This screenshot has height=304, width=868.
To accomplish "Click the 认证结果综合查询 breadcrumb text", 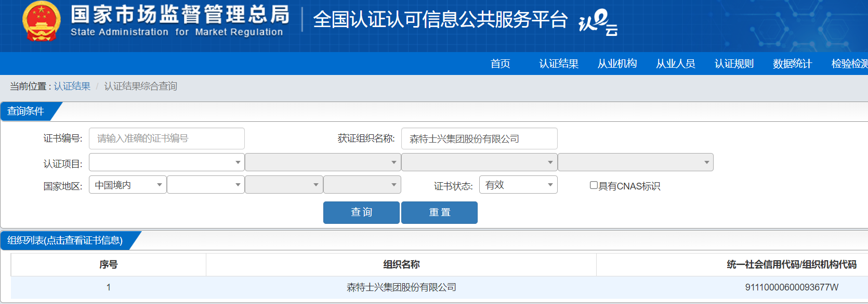I will (141, 86).
